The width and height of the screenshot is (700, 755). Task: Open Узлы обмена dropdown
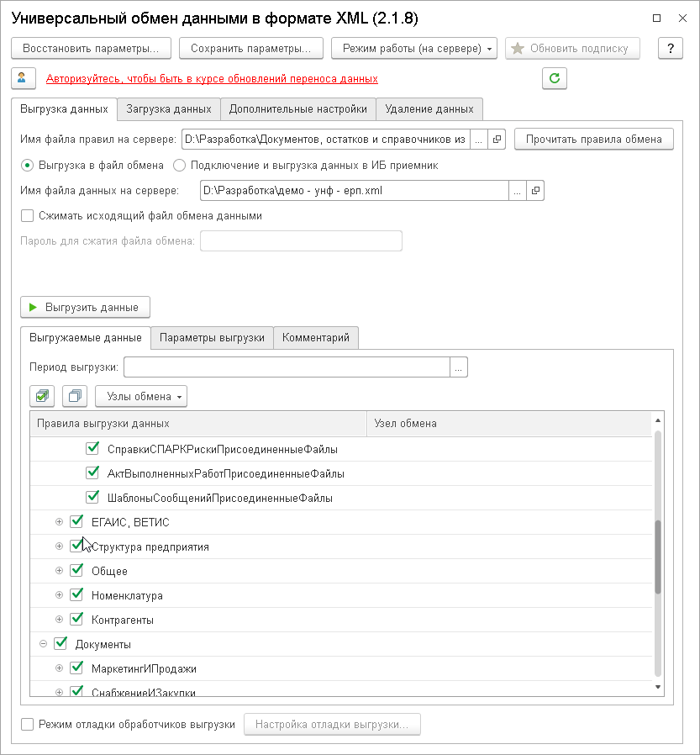tap(141, 396)
